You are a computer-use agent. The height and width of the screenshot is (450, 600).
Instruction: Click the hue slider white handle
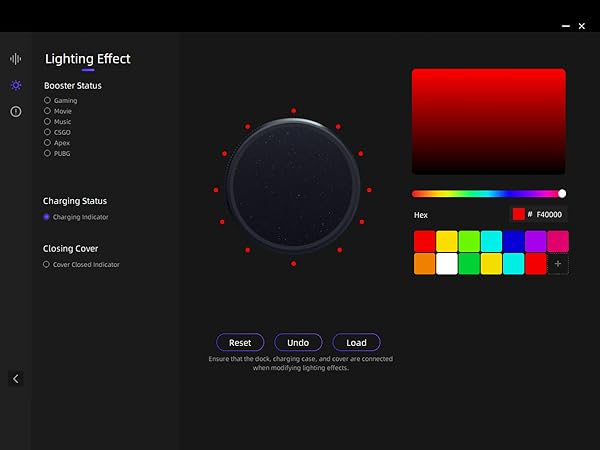coord(562,194)
